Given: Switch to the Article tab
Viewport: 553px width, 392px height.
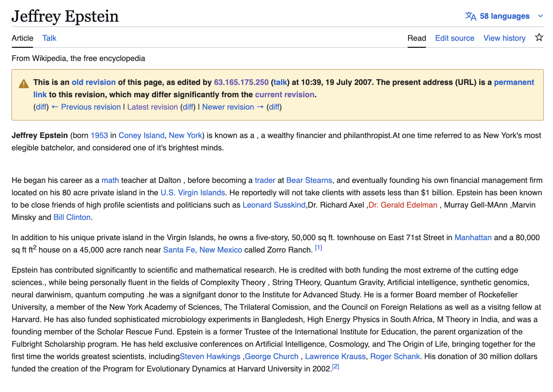Looking at the screenshot, I should pos(22,38).
